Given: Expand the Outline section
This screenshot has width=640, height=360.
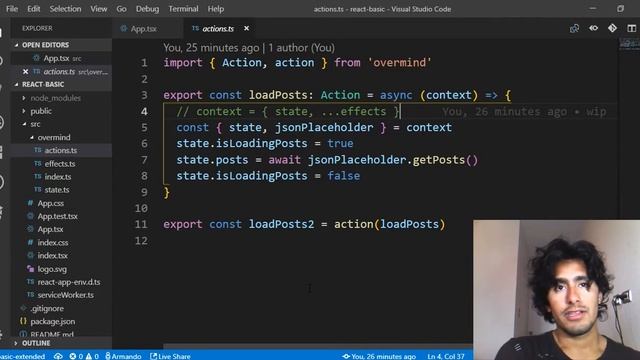Looking at the screenshot, I should pos(36,343).
